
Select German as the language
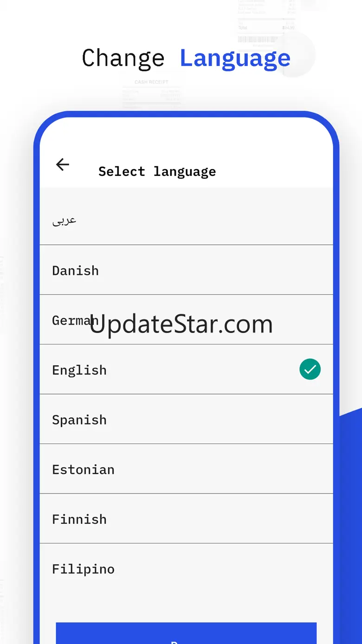coord(186,319)
